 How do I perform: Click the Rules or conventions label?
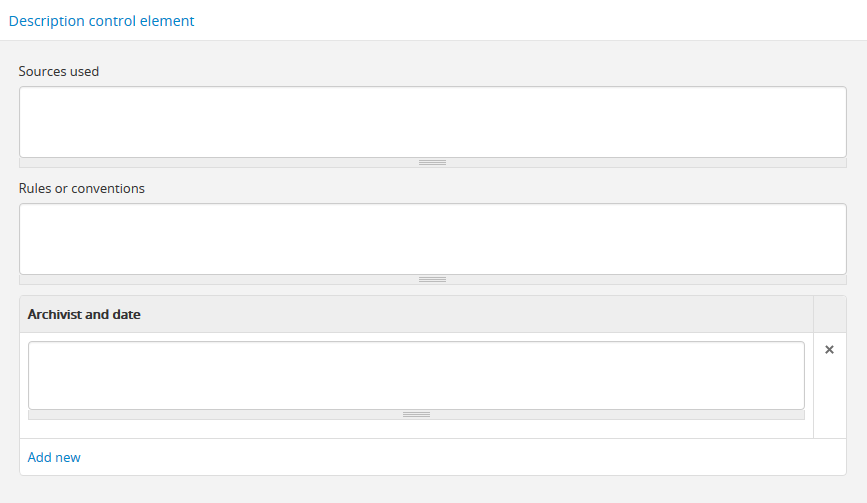[82, 188]
